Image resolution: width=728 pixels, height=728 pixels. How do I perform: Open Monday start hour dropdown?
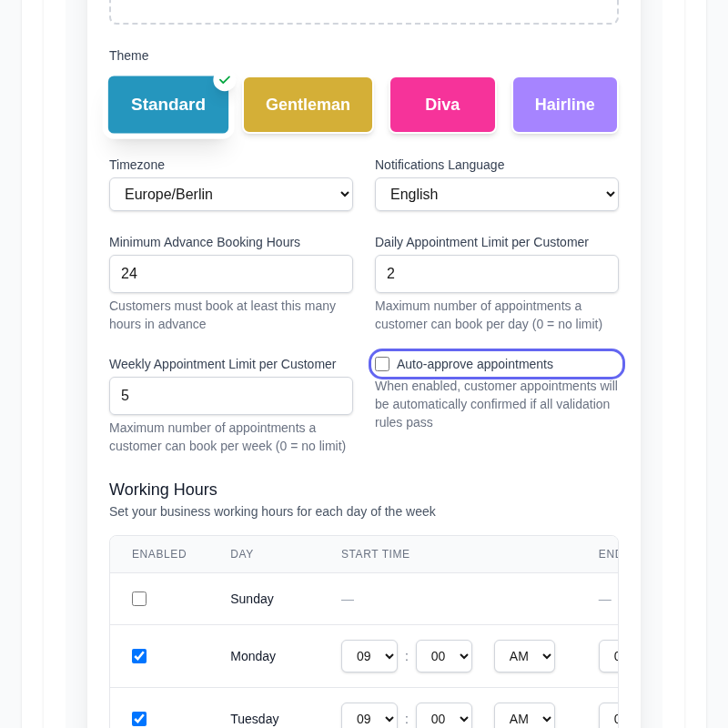pos(369,656)
